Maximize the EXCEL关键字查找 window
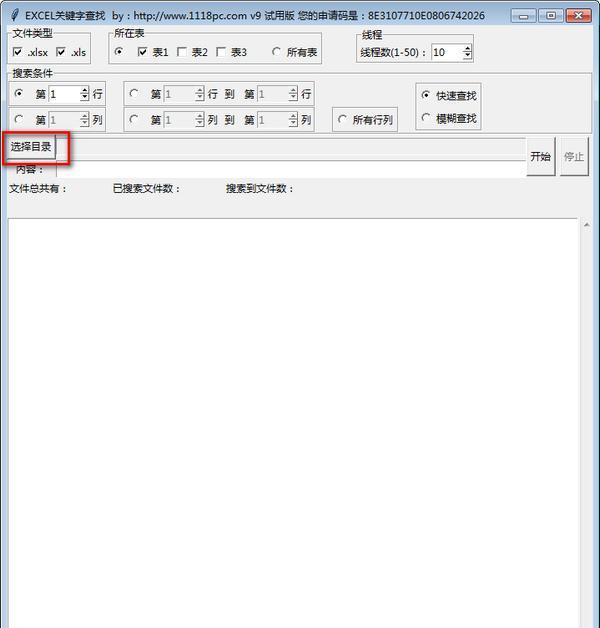 (x=551, y=16)
